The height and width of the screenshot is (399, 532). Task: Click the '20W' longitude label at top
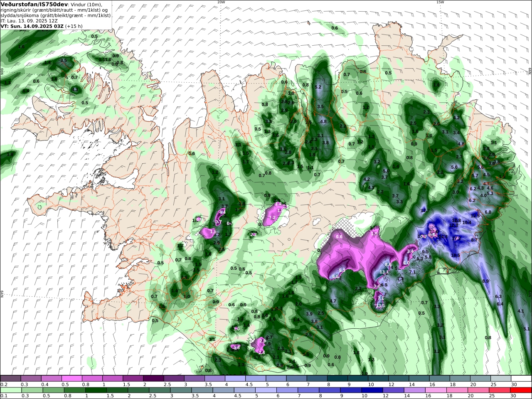point(221,2)
